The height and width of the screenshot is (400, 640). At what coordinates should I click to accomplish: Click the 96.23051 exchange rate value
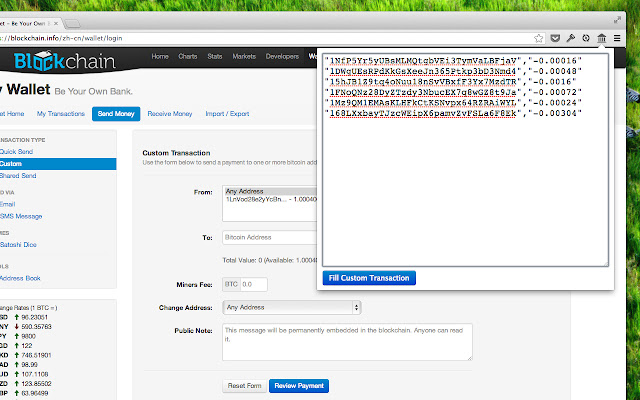click(35, 317)
